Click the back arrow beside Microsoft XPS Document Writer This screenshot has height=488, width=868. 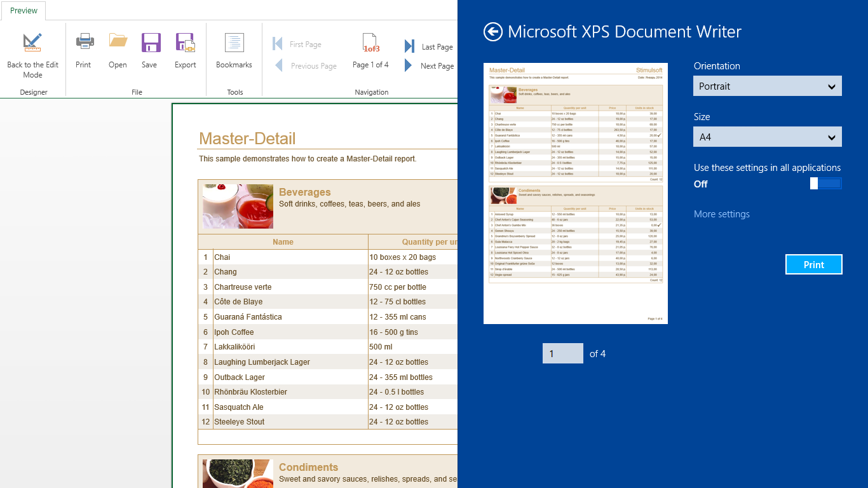(x=493, y=32)
